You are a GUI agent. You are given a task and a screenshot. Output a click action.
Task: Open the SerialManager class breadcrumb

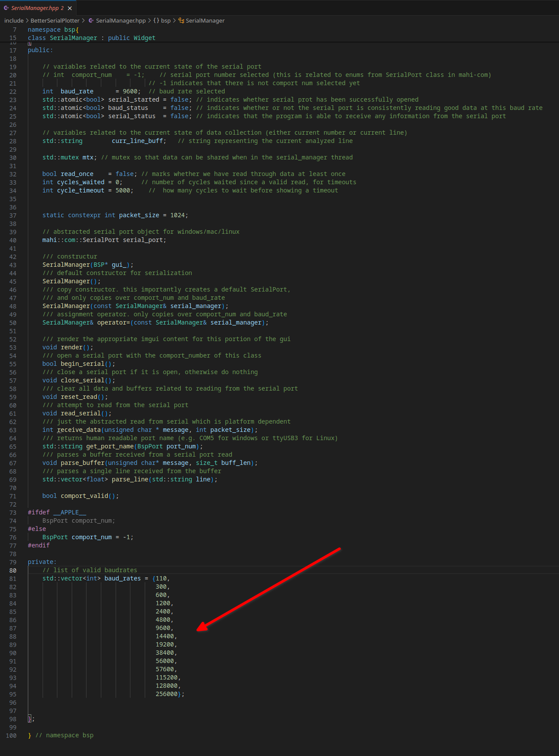205,20
